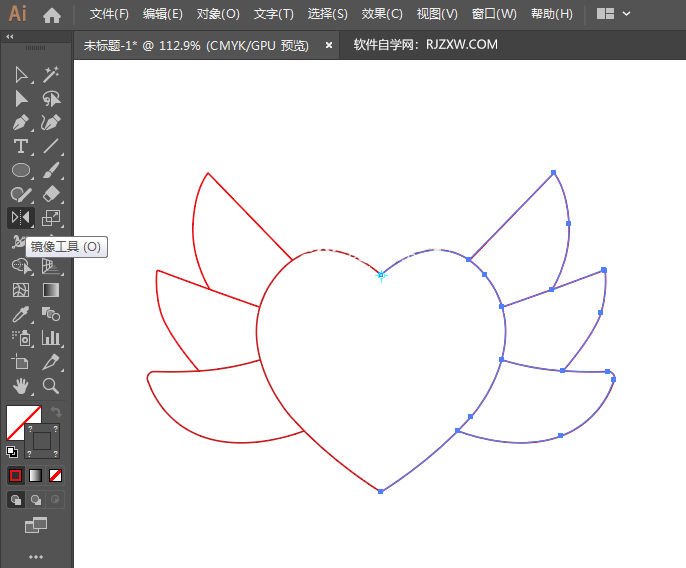686x568 pixels.
Task: Click the top right wing tip anchor
Action: pyautogui.click(x=553, y=173)
